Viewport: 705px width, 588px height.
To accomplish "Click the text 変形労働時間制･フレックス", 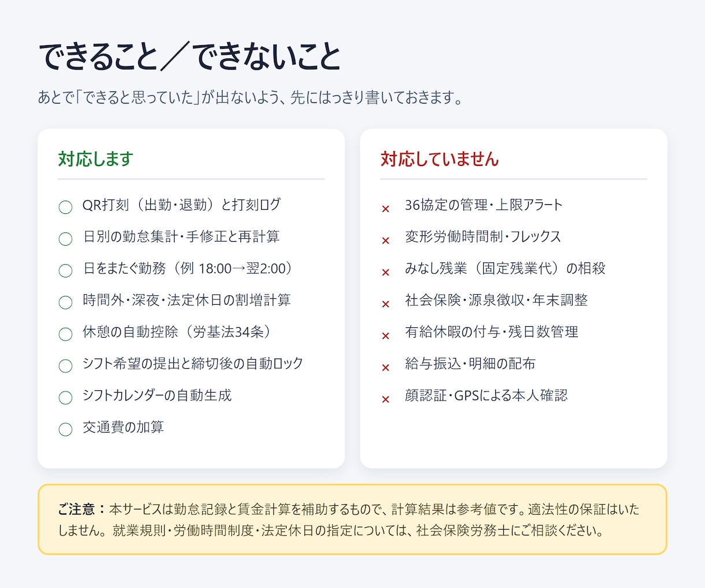I will [483, 236].
